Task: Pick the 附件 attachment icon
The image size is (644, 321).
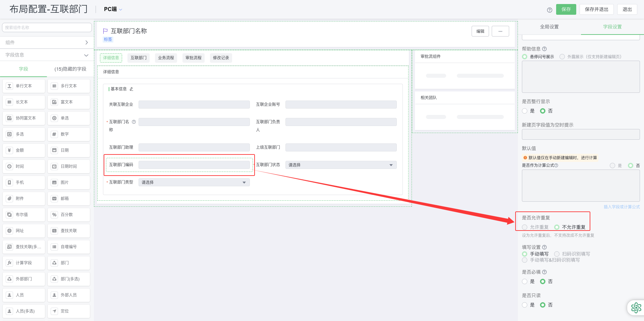Action: point(9,199)
